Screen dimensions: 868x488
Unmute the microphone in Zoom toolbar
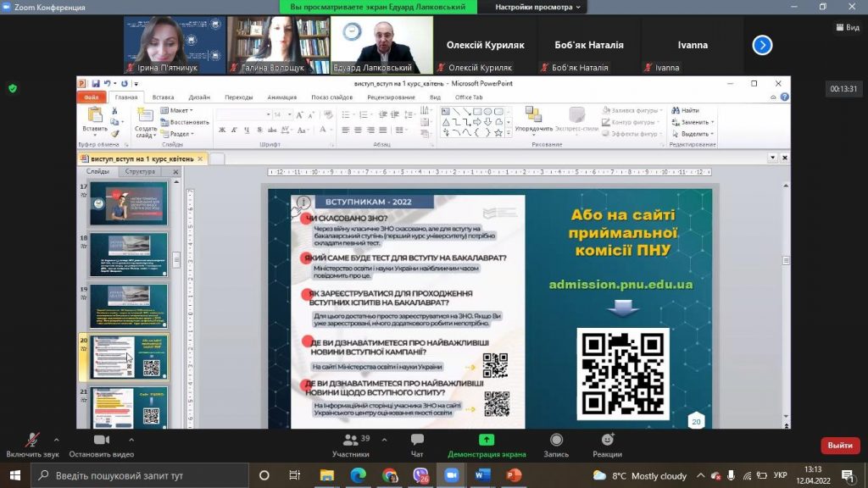pyautogui.click(x=32, y=440)
